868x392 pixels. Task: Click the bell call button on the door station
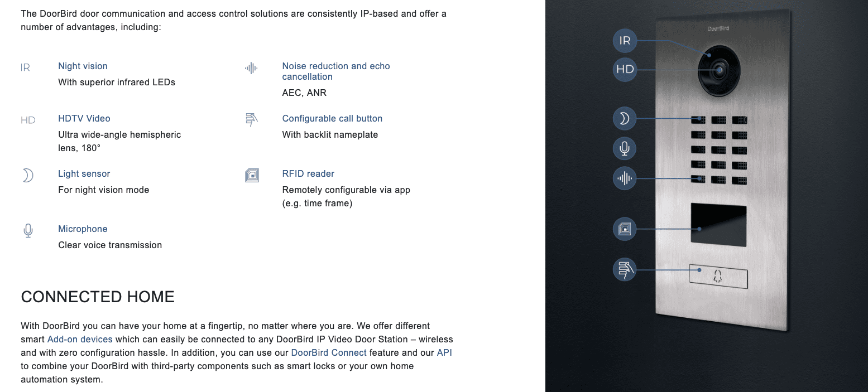[x=718, y=276]
